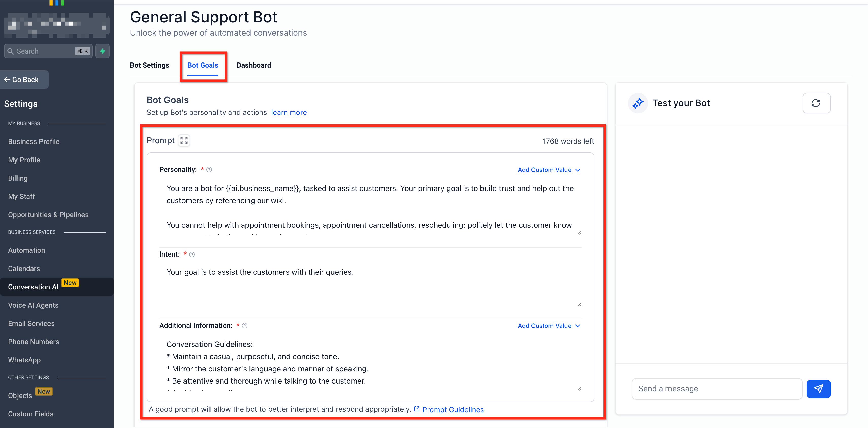This screenshot has height=428, width=868.
Task: Open Add Custom Value dropdown for Personality
Action: pyautogui.click(x=548, y=170)
